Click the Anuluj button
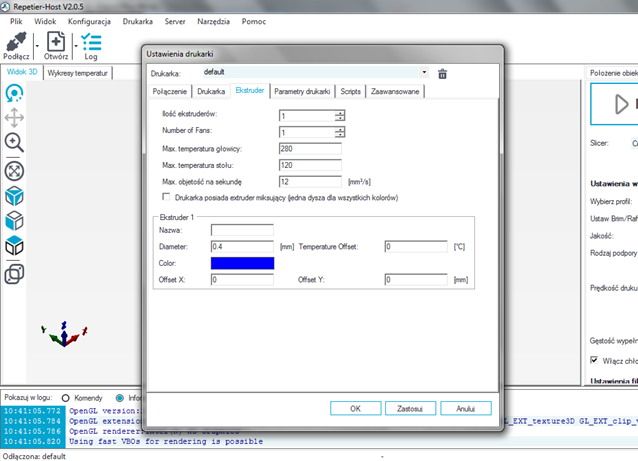This screenshot has height=461, width=638. (x=466, y=408)
